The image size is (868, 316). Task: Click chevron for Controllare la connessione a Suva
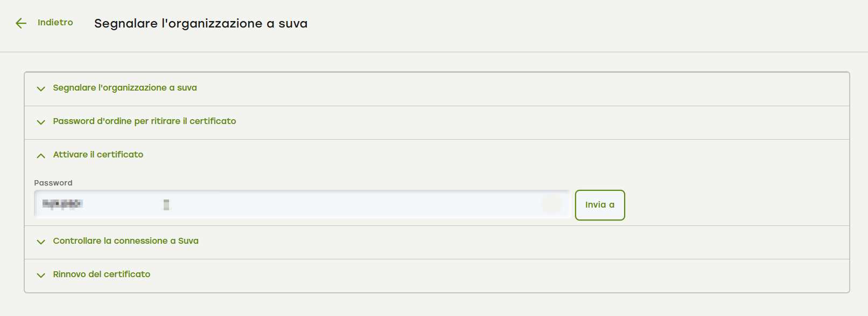[41, 242]
